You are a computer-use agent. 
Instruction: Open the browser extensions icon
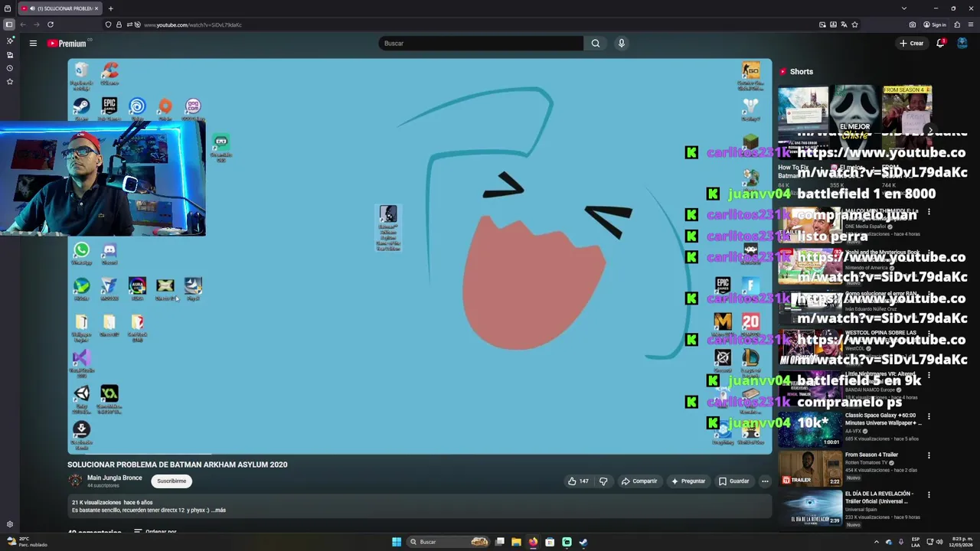point(957,24)
